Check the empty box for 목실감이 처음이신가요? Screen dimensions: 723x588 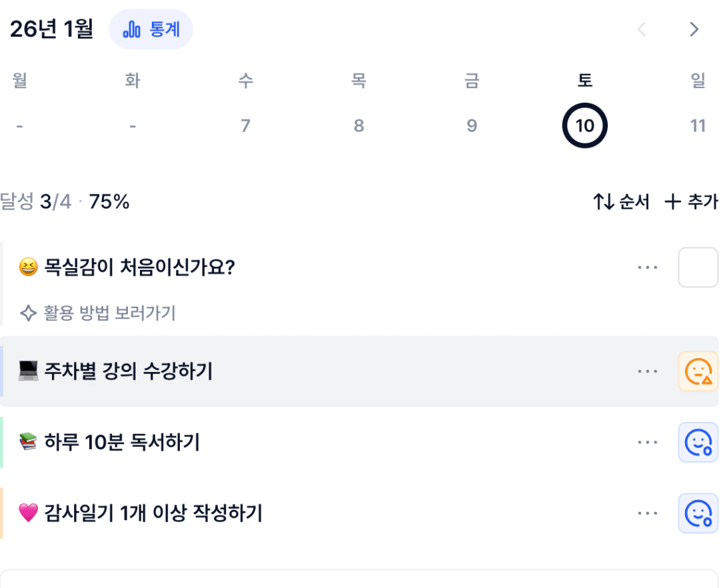(x=698, y=267)
